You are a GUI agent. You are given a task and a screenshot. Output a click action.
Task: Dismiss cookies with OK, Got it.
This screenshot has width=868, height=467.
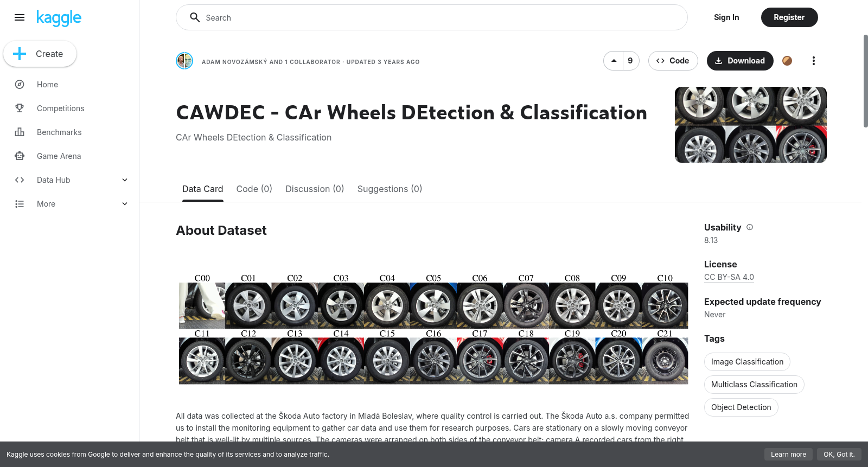pos(839,455)
